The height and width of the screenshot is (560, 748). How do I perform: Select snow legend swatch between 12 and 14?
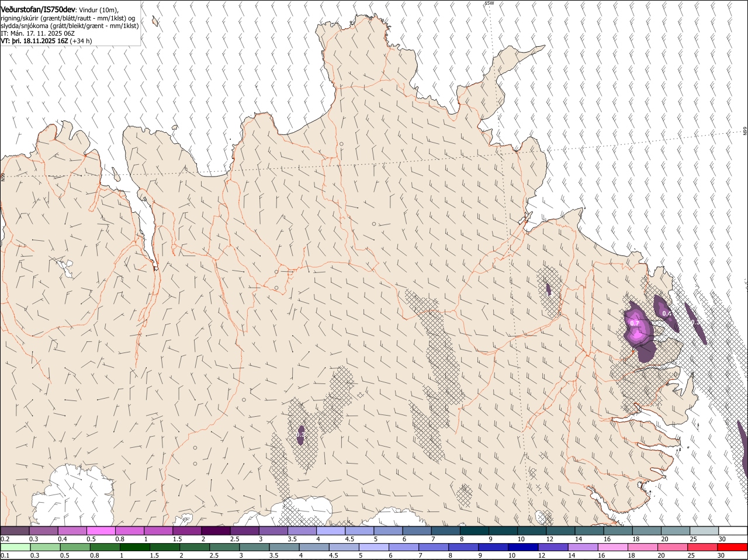(560, 531)
